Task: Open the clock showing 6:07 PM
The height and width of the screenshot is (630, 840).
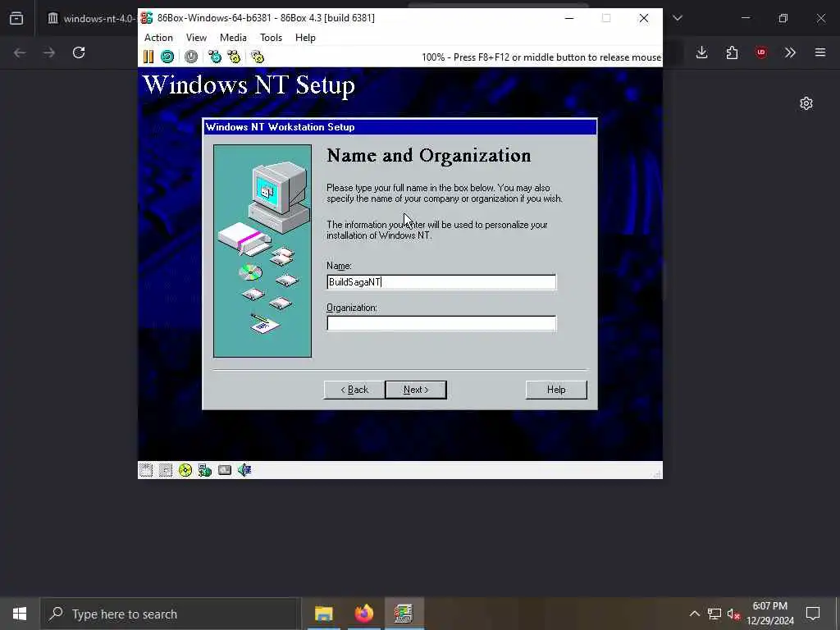Action: click(770, 614)
